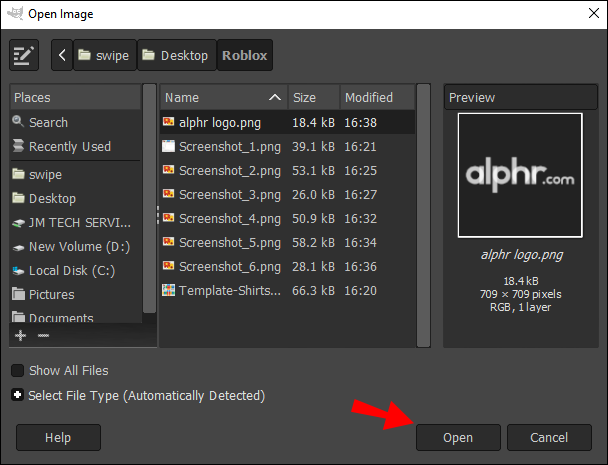Click the alphr logo.png file icon
Viewport: 608px width, 465px height.
tap(168, 122)
